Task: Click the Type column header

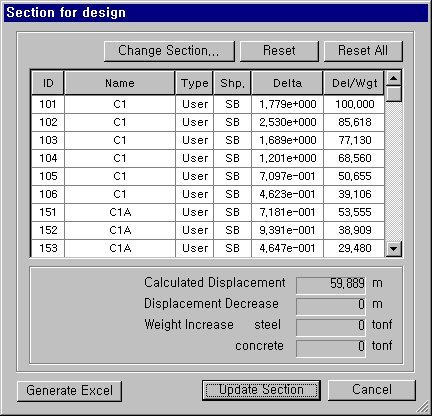Action: (x=195, y=83)
